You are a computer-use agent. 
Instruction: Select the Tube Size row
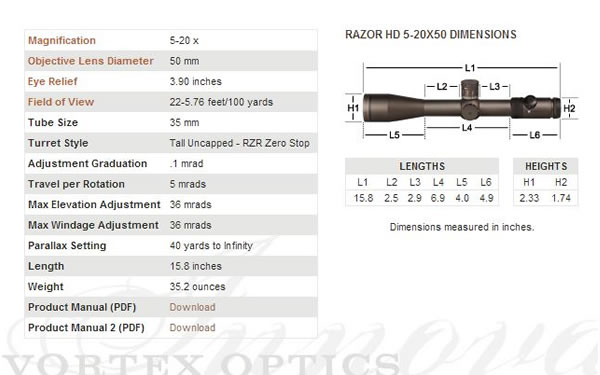pos(171,122)
